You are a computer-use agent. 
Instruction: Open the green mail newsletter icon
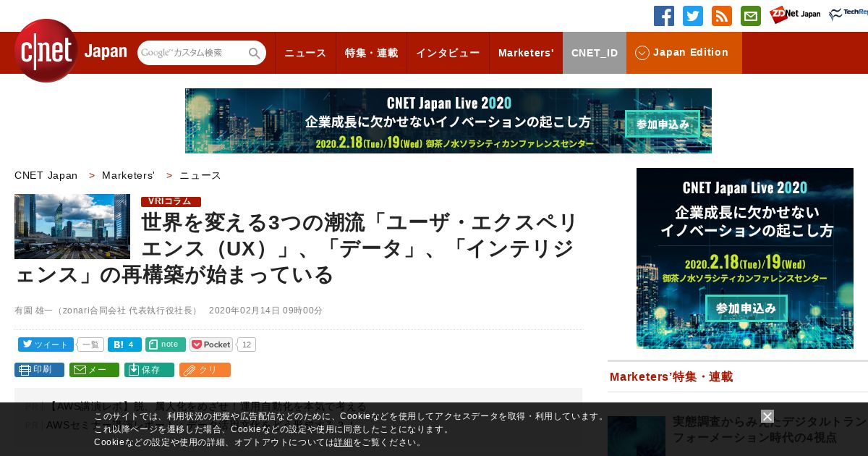click(x=751, y=16)
